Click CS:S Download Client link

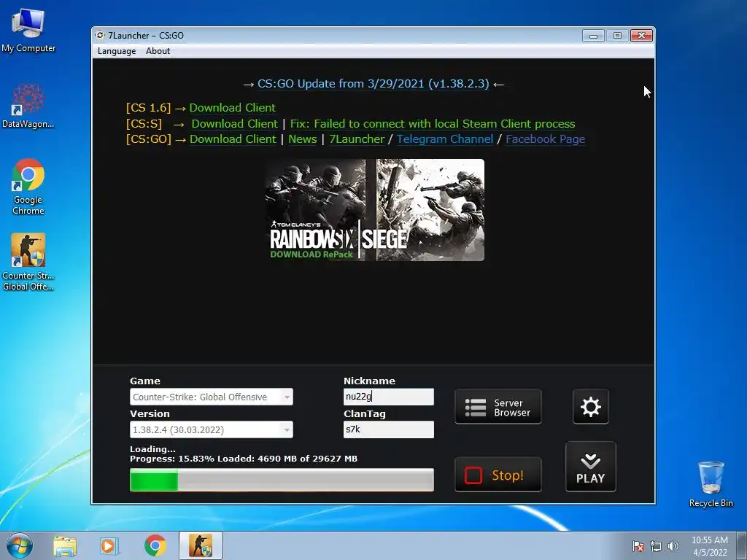234,124
